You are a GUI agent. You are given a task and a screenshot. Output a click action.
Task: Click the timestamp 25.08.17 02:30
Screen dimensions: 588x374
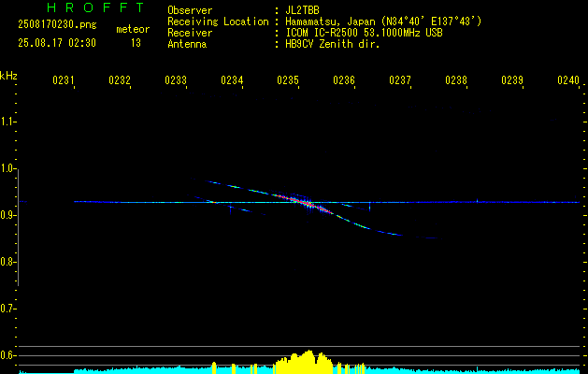[x=57, y=43]
